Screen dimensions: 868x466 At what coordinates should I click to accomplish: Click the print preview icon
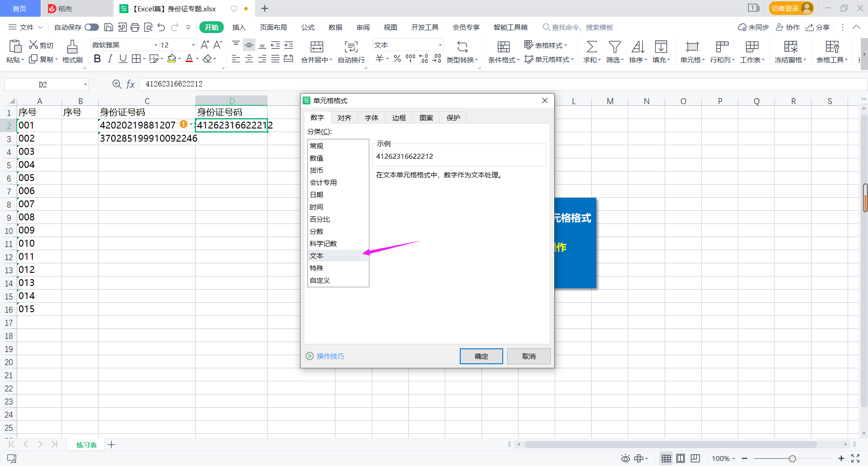click(x=148, y=27)
